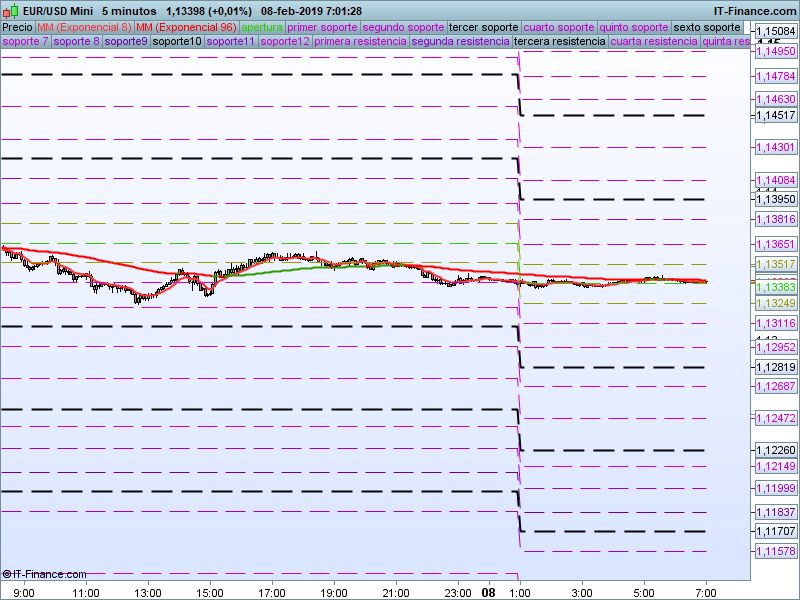Click the 08 date marker on time axis
The image size is (800, 600).
pyautogui.click(x=489, y=592)
